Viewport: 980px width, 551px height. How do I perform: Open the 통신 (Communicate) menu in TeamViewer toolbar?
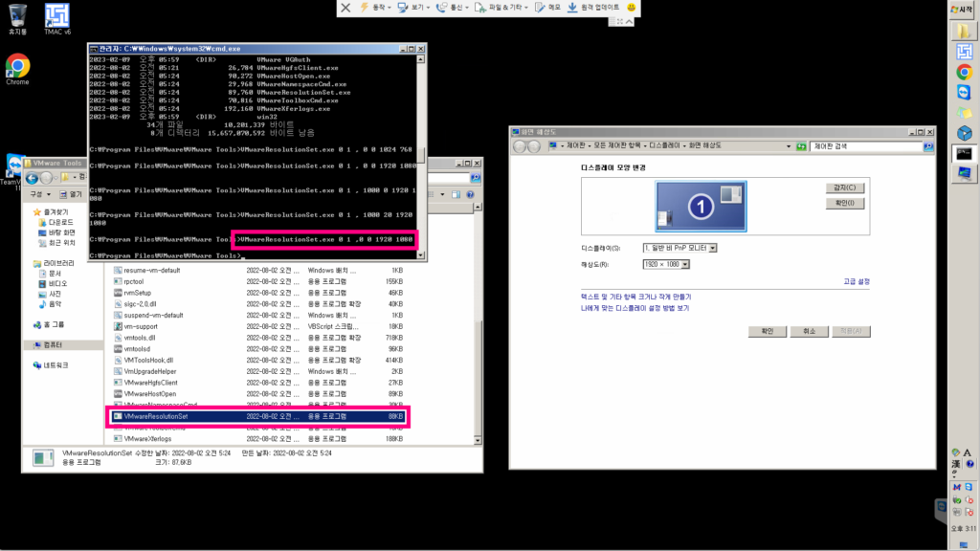click(x=453, y=8)
